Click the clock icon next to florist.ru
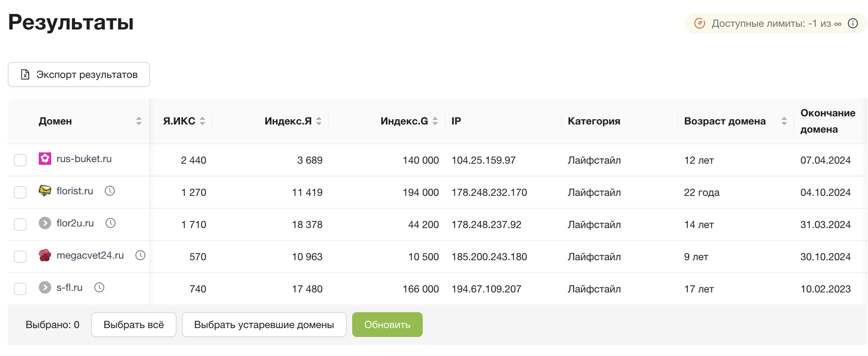 point(110,191)
